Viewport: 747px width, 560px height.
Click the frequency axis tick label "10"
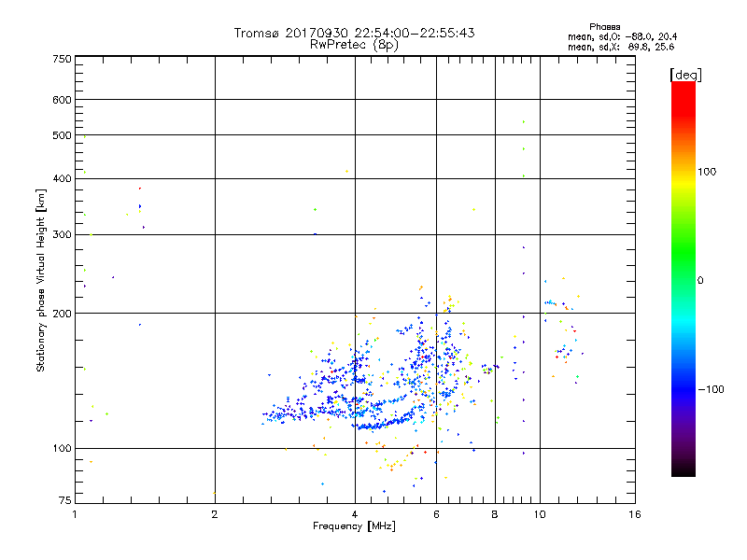[x=540, y=514]
